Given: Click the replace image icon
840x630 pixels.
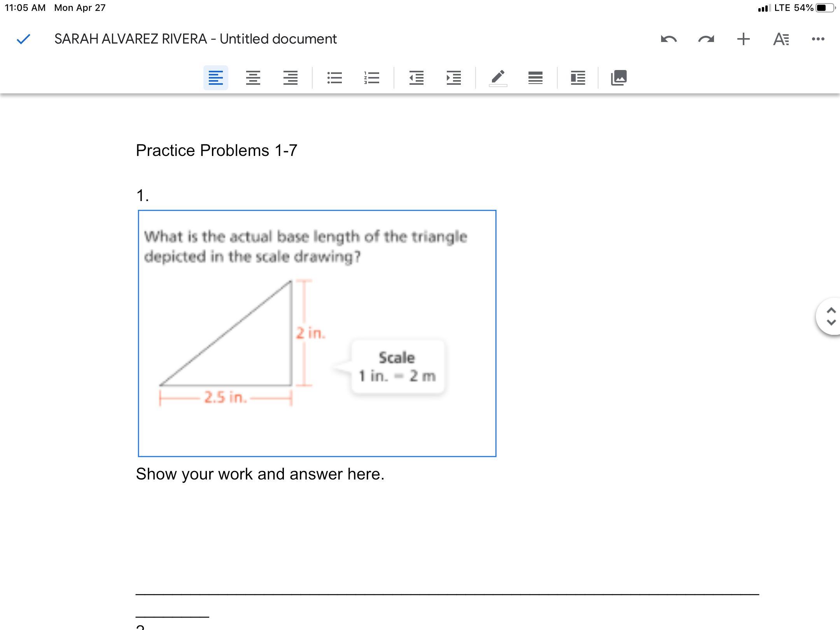Looking at the screenshot, I should (619, 78).
